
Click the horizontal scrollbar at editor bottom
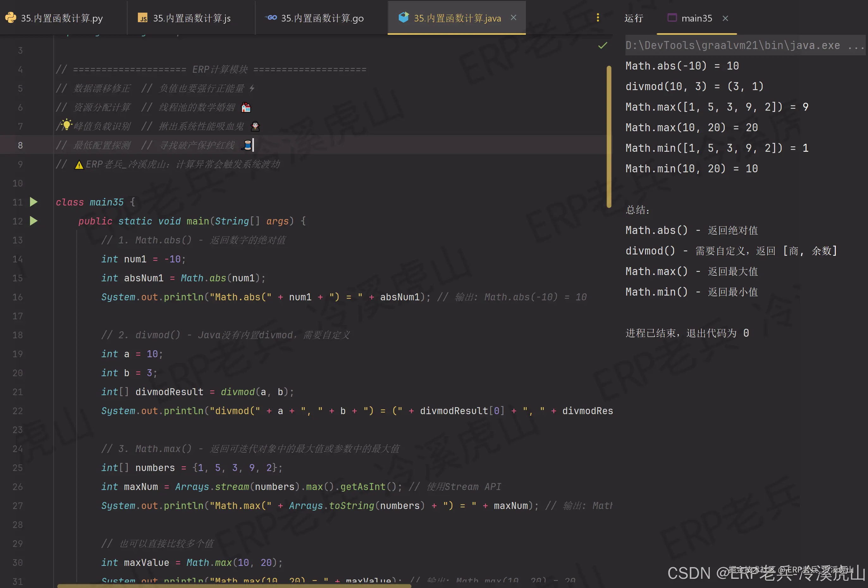click(x=234, y=586)
